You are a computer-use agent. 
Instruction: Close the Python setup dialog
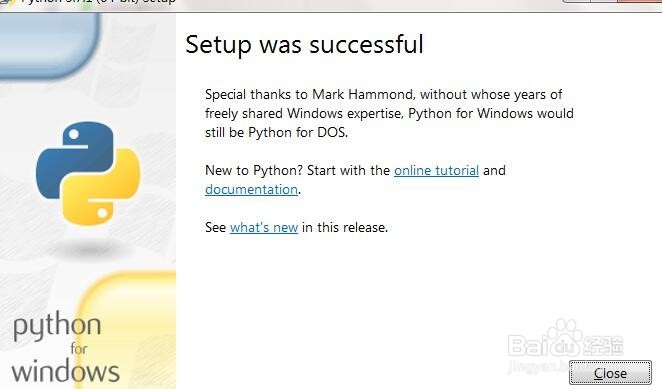pyautogui.click(x=610, y=373)
